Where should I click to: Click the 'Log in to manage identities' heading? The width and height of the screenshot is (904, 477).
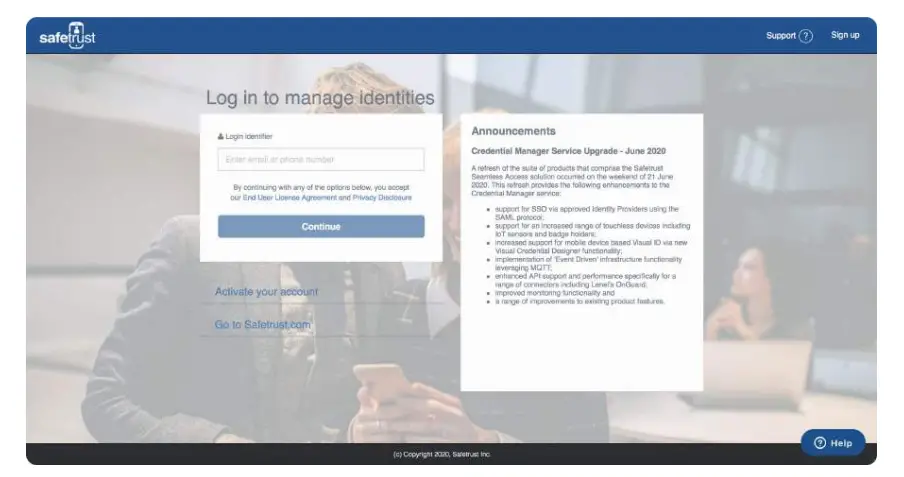[x=320, y=97]
